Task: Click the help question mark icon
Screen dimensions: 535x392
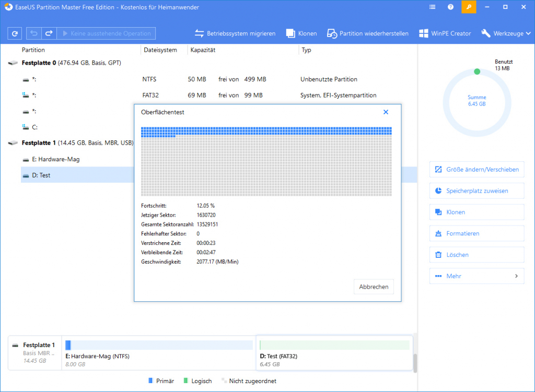Action: click(x=450, y=7)
